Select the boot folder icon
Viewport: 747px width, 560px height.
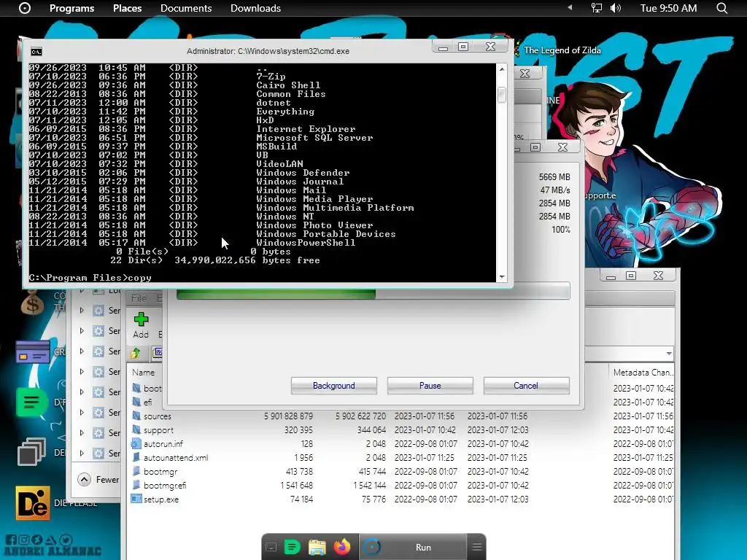pyautogui.click(x=136, y=388)
